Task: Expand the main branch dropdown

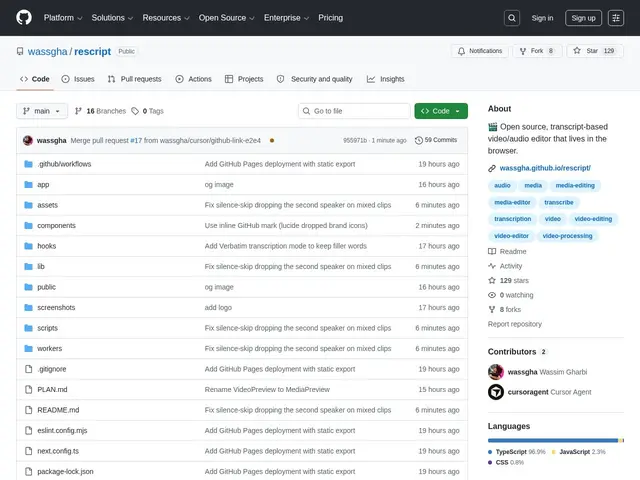Action: tap(42, 111)
